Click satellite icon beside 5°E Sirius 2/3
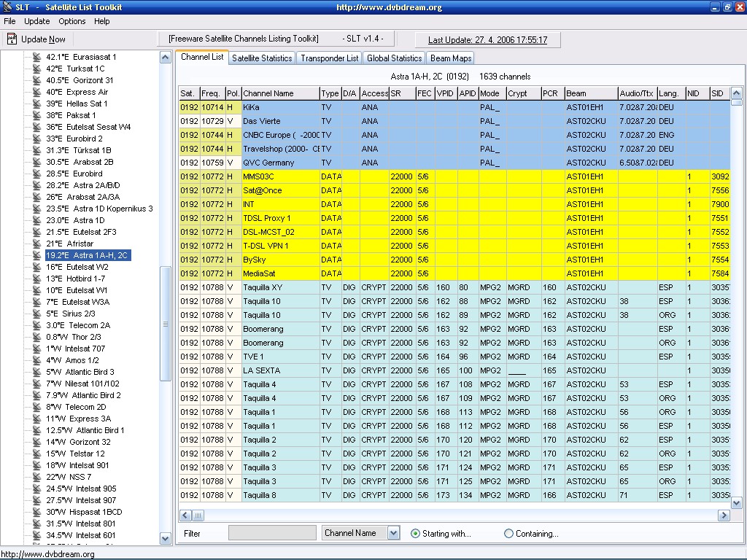The image size is (747, 560). [36, 314]
